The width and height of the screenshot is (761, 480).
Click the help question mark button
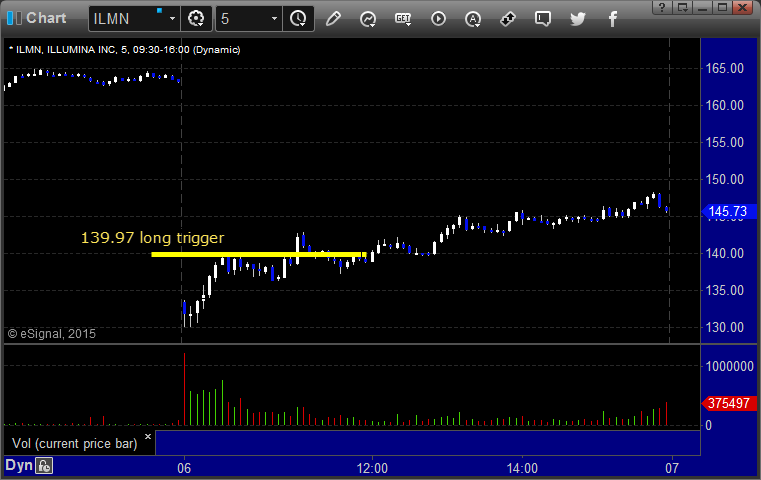662,7
